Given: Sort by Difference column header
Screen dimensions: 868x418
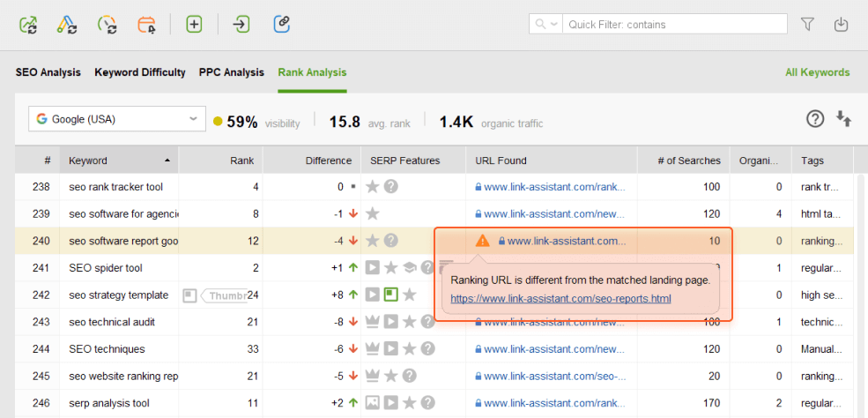Looking at the screenshot, I should tap(312, 160).
